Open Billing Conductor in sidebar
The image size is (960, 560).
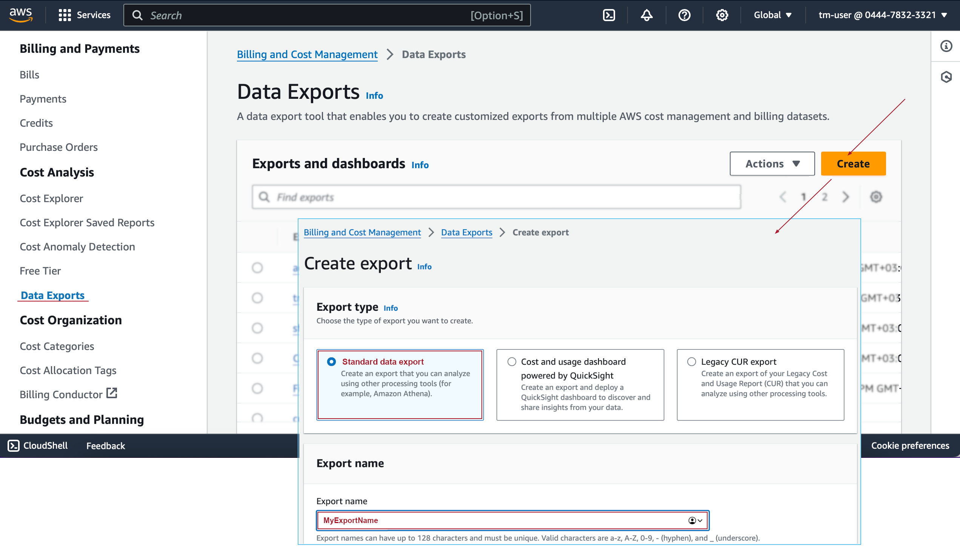tap(61, 394)
